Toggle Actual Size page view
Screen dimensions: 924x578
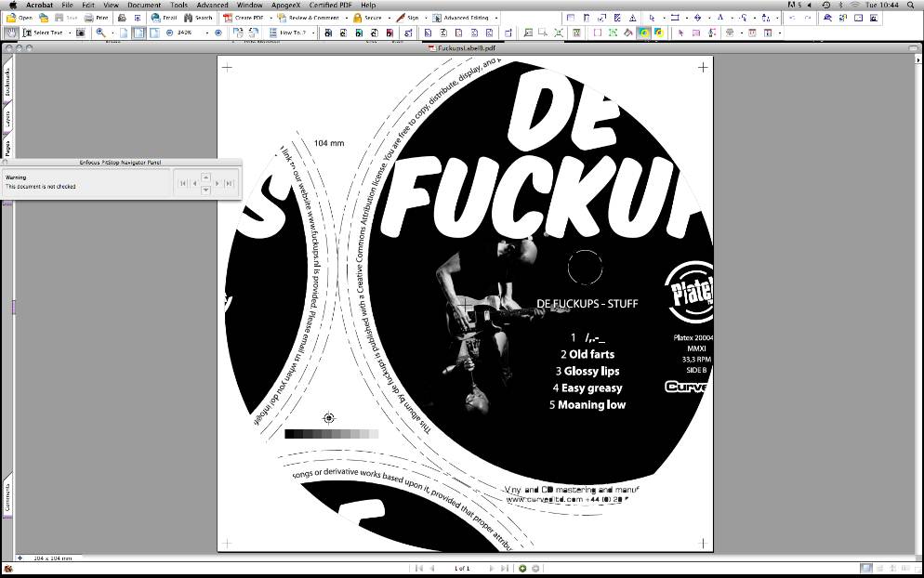[124, 33]
